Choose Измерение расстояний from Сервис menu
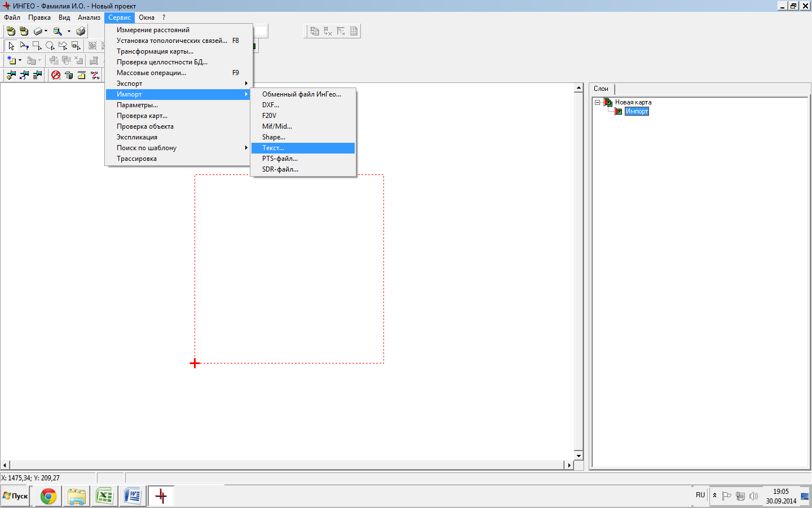This screenshot has width=812, height=508. 178,30
